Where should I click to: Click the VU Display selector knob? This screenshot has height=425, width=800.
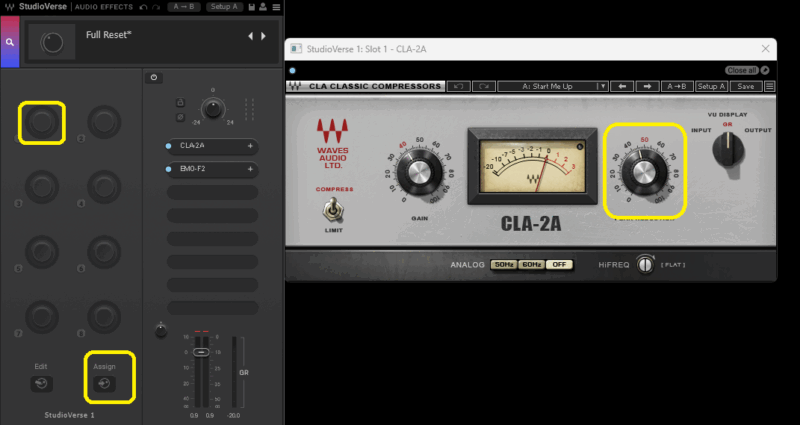[x=728, y=151]
